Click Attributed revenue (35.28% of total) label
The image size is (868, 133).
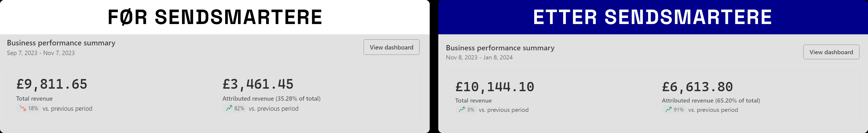tap(271, 99)
